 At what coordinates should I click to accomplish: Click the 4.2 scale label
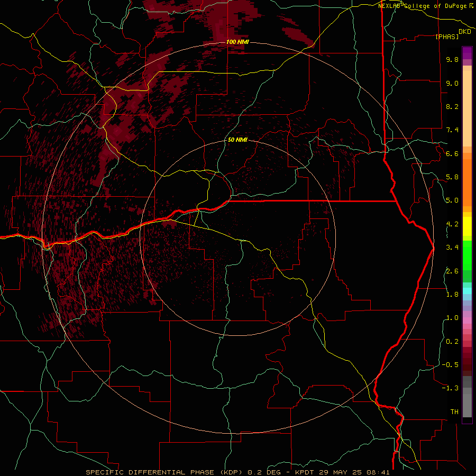click(x=452, y=224)
